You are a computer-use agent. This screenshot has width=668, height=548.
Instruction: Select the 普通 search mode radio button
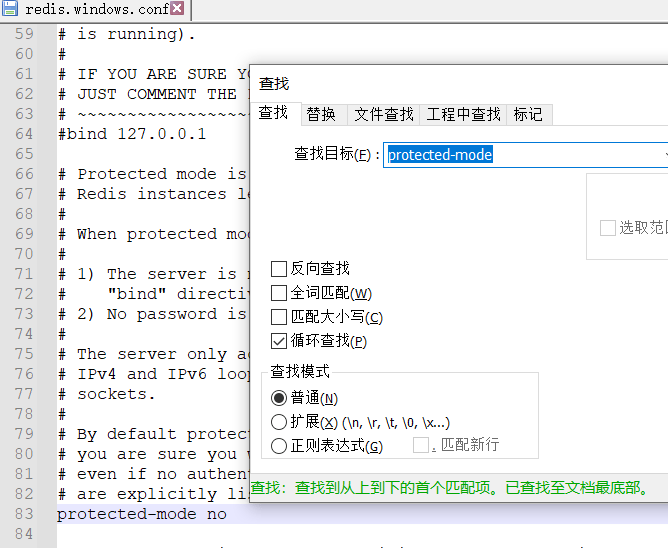click(279, 399)
